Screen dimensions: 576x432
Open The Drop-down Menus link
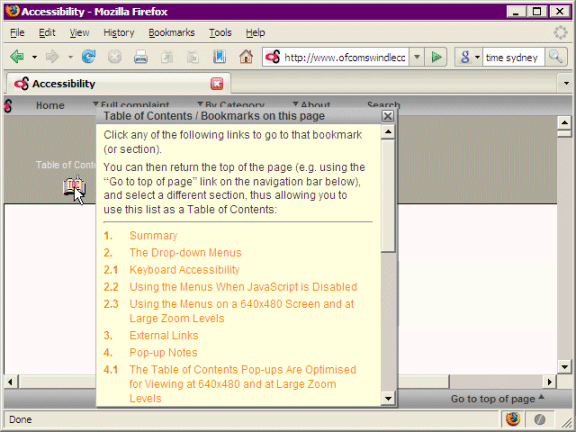(185, 253)
